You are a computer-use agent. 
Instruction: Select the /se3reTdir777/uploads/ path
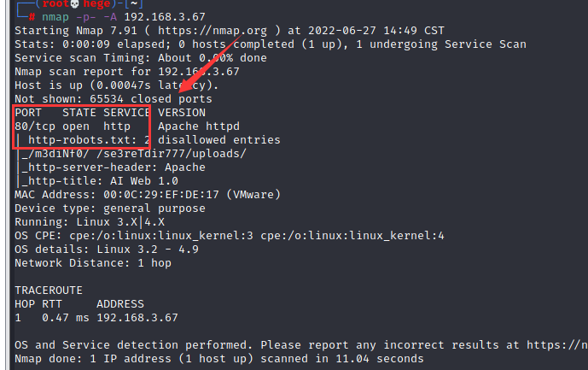(172, 154)
